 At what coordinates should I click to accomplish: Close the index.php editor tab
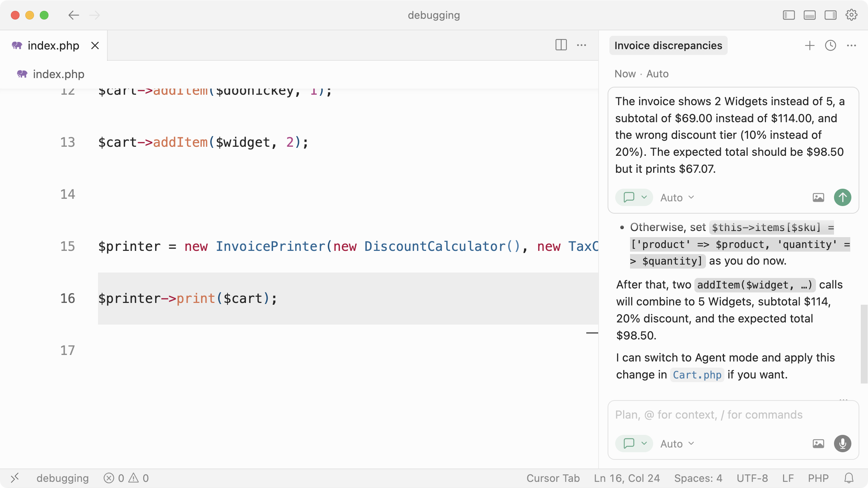point(95,46)
